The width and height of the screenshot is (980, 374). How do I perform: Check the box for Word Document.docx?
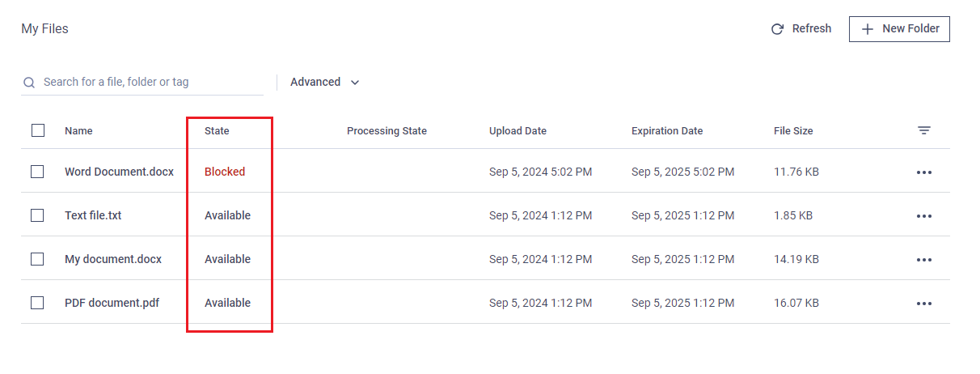[x=37, y=172]
